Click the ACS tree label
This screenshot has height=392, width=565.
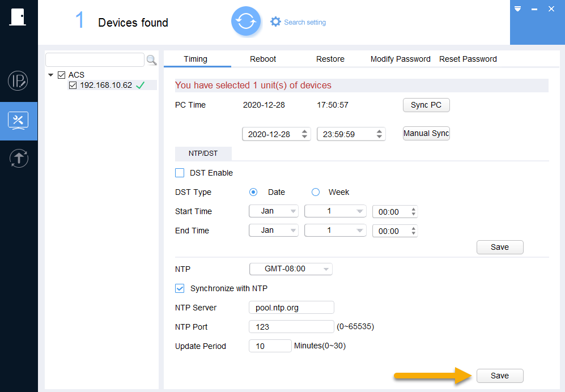point(77,75)
